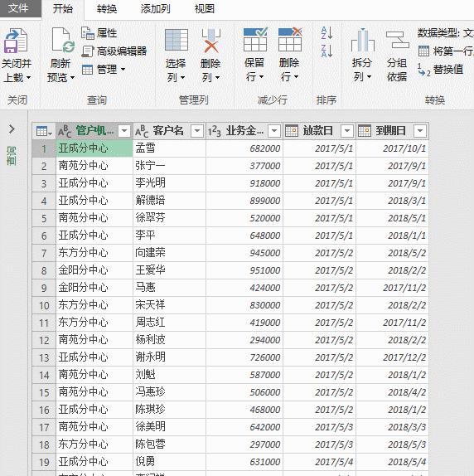This screenshot has height=476, width=474.
Task: Expand the Queries pane chevron
Action: (12, 129)
